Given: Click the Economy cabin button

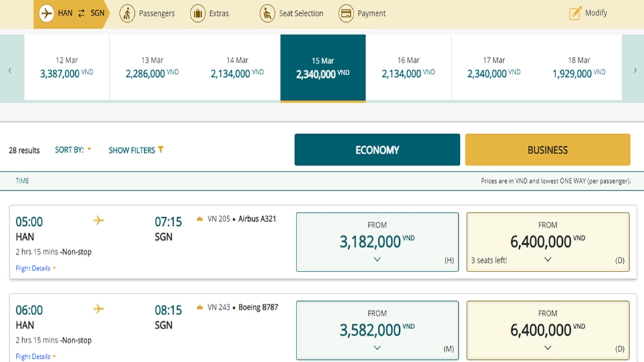Looking at the screenshot, I should coord(377,150).
